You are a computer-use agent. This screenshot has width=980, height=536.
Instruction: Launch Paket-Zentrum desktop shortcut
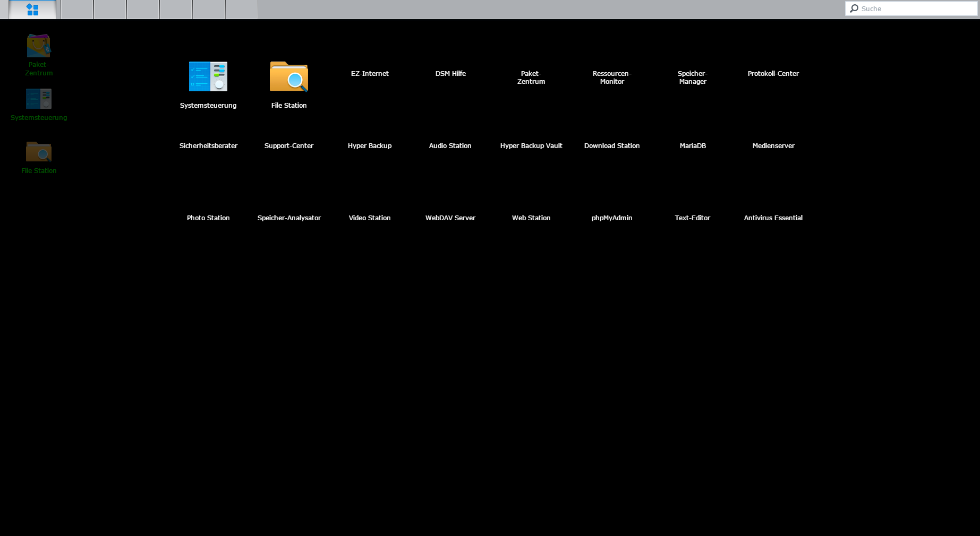tap(39, 55)
